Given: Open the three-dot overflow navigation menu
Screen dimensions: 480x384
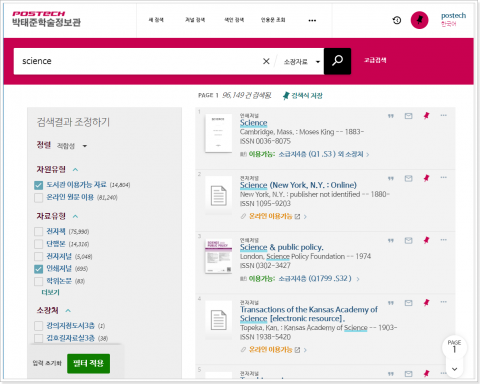Looking at the screenshot, I should pyautogui.click(x=312, y=20).
